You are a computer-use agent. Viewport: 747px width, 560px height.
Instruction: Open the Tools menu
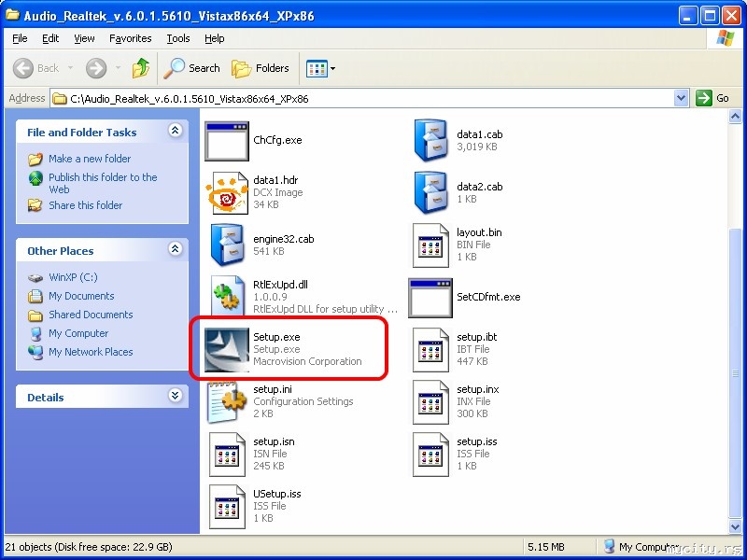click(x=178, y=38)
